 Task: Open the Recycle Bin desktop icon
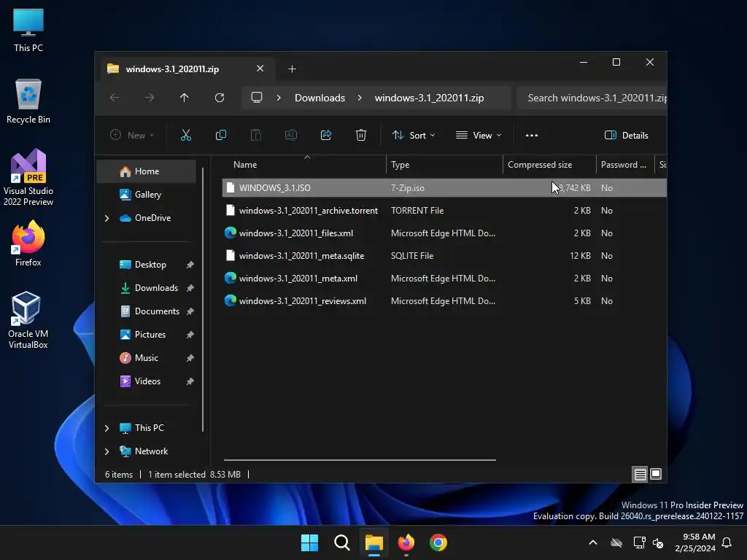28,101
